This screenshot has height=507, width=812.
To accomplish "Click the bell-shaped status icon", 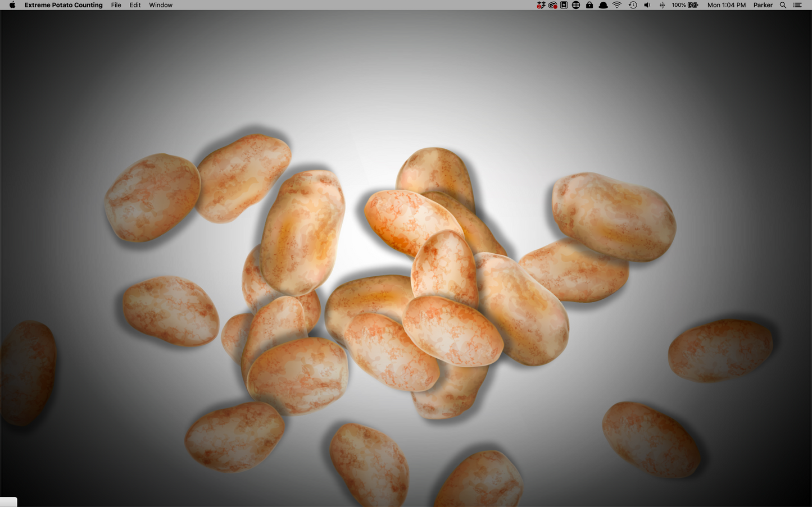I will (603, 5).
